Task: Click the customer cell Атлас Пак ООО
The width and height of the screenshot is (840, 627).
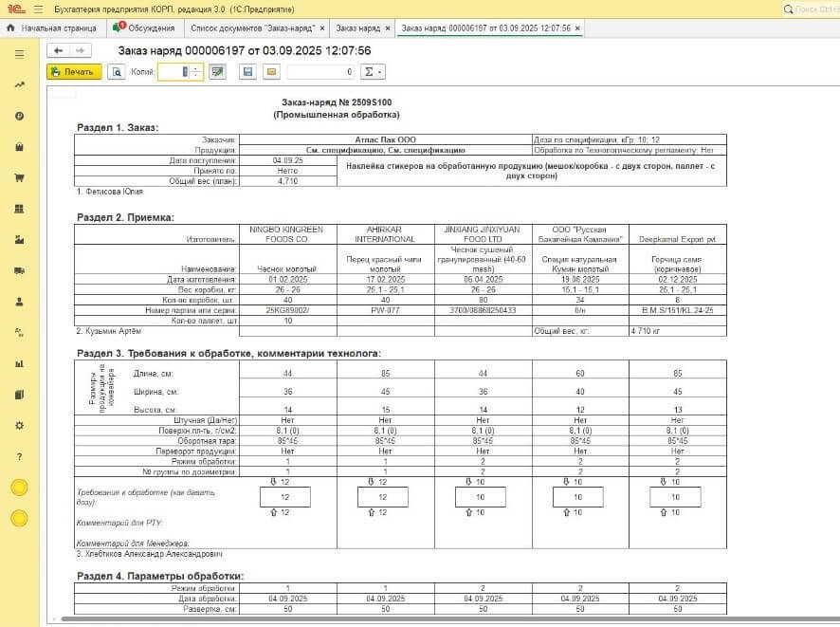Action: (x=385, y=139)
